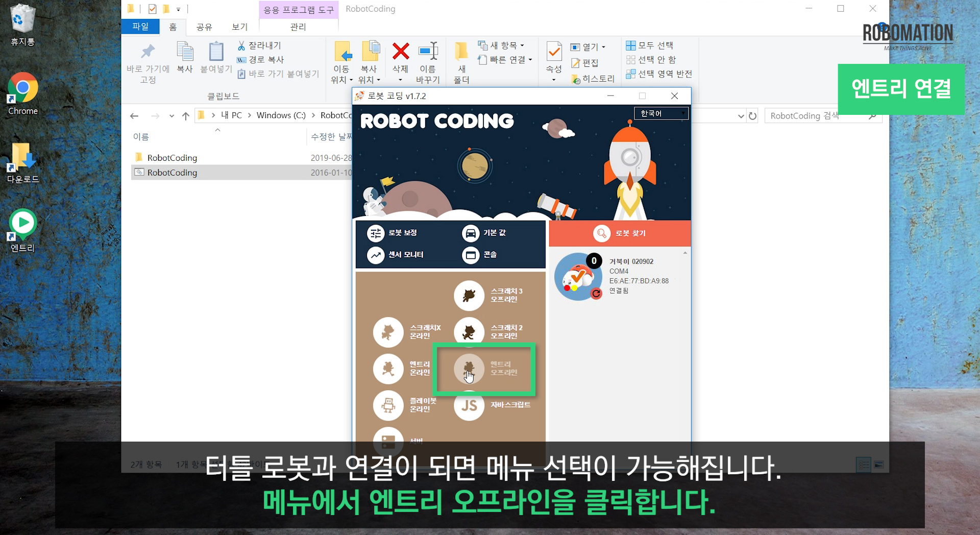Click Rename (이름 바꾸기) in ribbon
Viewport: 980px width, 535px height.
point(428,63)
